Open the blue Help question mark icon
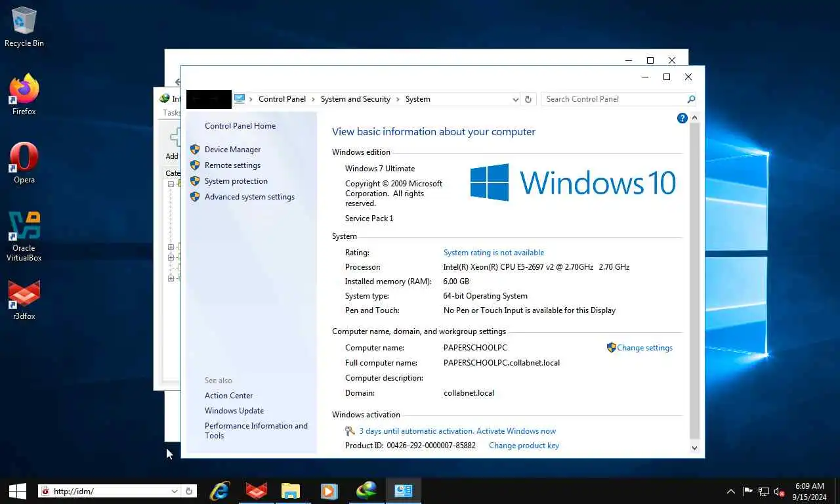The image size is (840, 504). (x=682, y=118)
